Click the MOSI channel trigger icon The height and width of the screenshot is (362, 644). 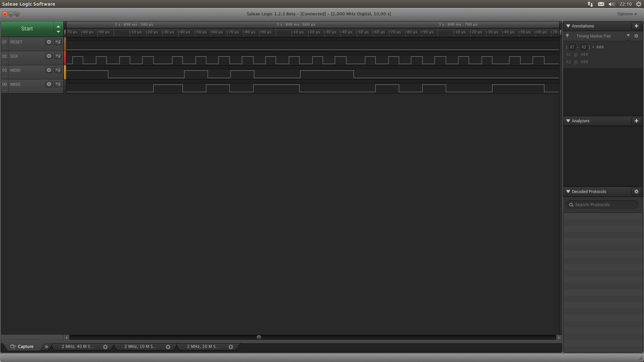[58, 70]
